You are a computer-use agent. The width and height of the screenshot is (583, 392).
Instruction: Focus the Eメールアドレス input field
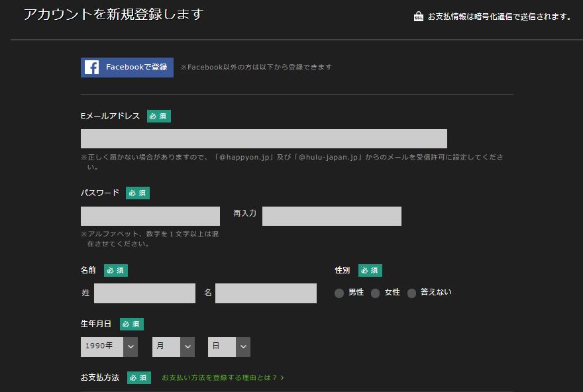pyautogui.click(x=264, y=138)
